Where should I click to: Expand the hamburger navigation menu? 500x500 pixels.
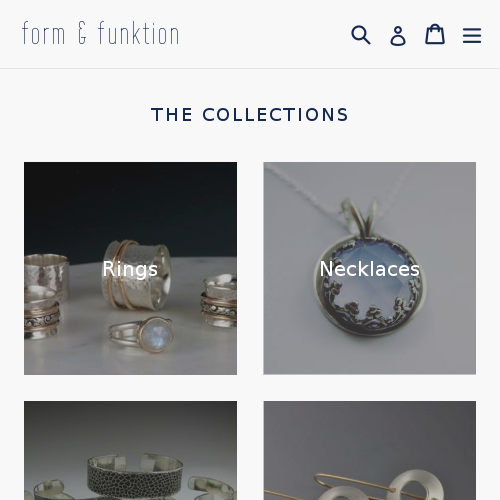pos(472,35)
